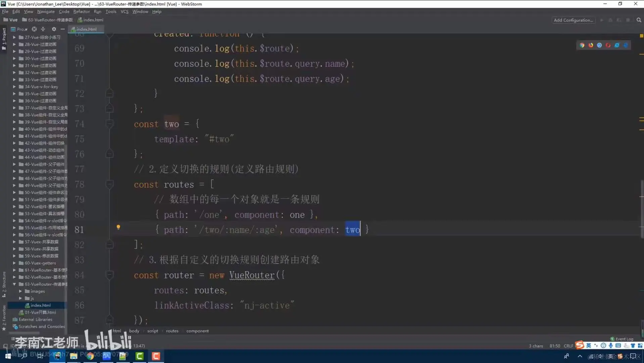Click the search everywhere magnifier icon

pos(638,20)
